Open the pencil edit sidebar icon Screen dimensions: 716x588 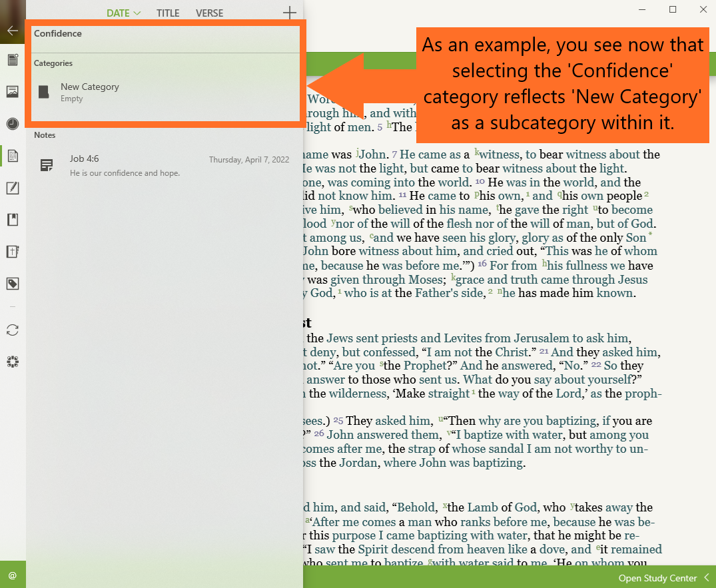click(12, 188)
